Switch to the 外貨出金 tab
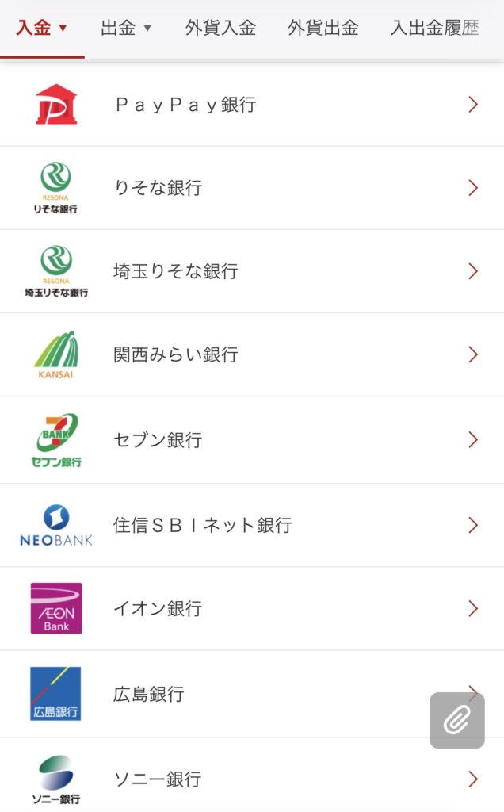This screenshot has height=812, width=504. click(x=323, y=29)
